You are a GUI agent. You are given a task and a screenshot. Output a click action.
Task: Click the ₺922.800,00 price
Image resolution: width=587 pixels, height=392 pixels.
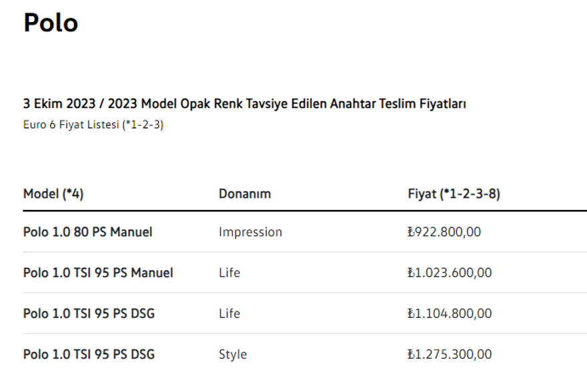pos(444,232)
